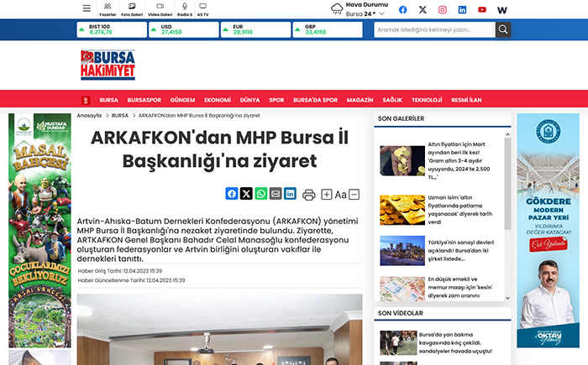The image size is (588, 365).
Task: Click the Aa font size label
Action: point(340,195)
